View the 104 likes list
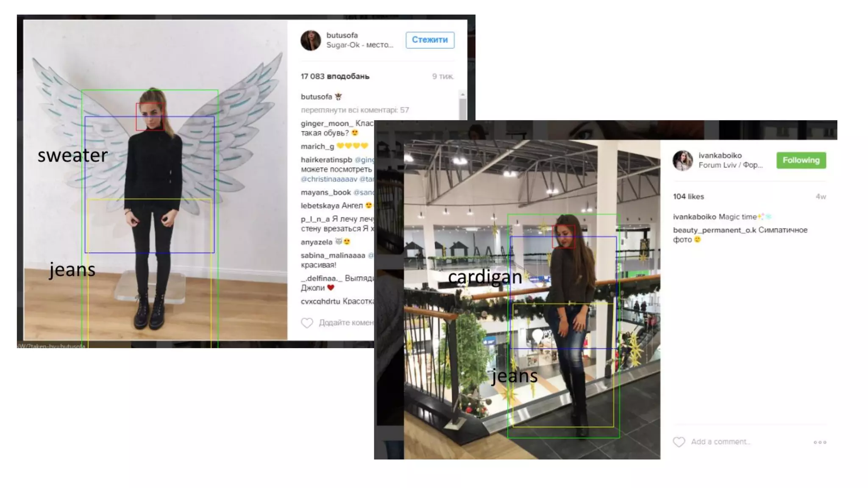The width and height of the screenshot is (868, 488). pyautogui.click(x=688, y=197)
